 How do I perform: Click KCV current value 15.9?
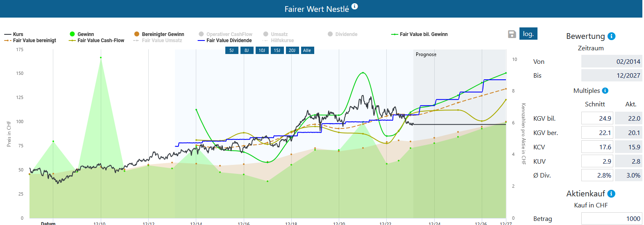click(628, 147)
